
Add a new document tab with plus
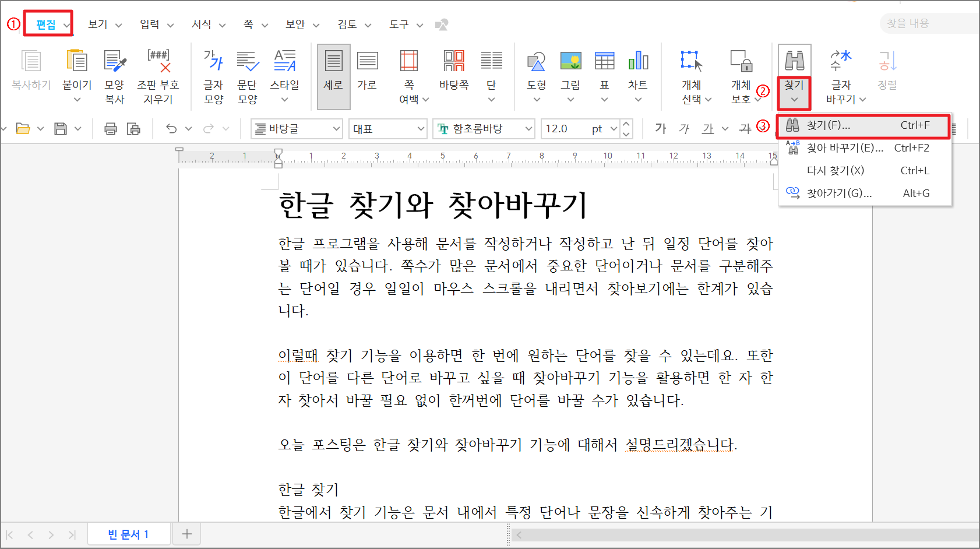click(187, 534)
